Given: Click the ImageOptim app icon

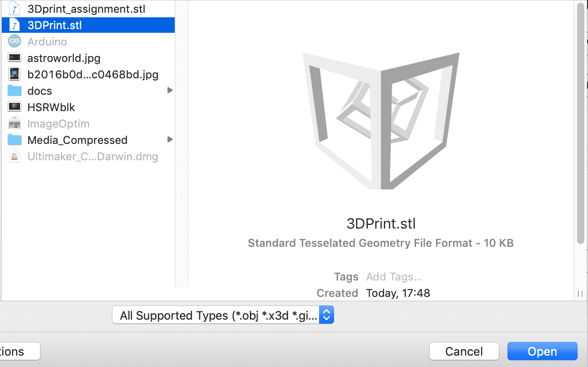Looking at the screenshot, I should click(x=15, y=123).
